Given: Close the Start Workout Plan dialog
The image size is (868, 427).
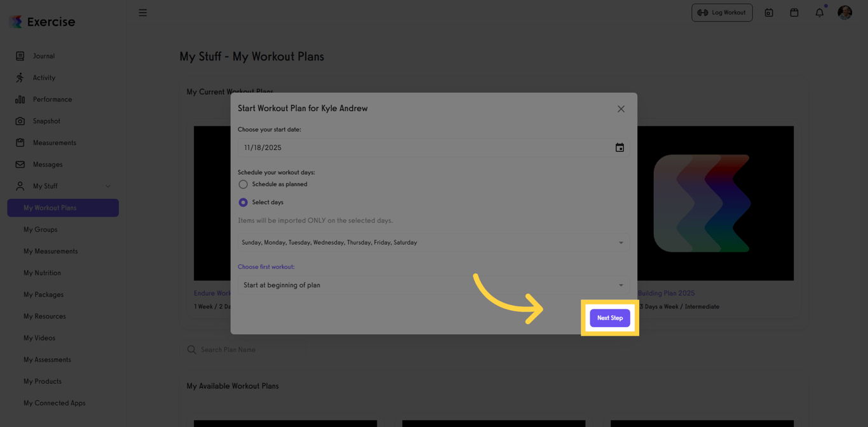Looking at the screenshot, I should [x=621, y=109].
